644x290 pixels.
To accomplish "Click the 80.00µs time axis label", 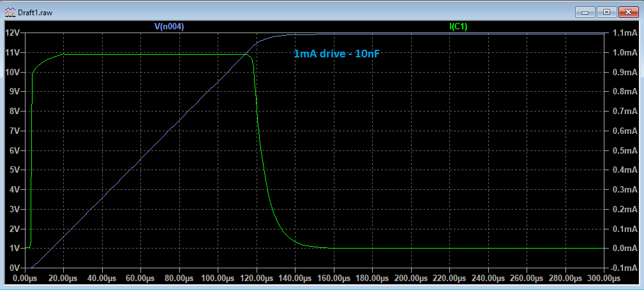I will coord(179,279).
